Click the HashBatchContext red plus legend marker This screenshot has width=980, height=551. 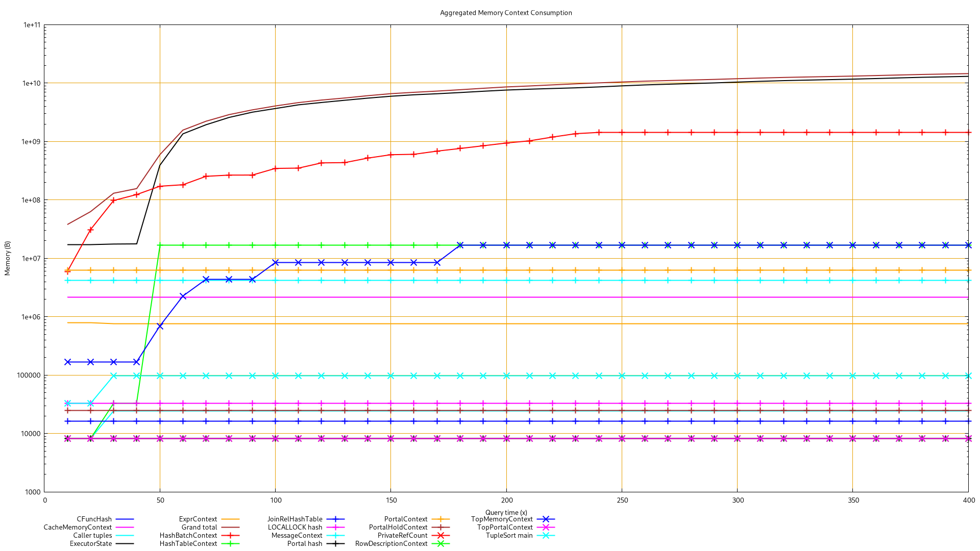(x=230, y=535)
